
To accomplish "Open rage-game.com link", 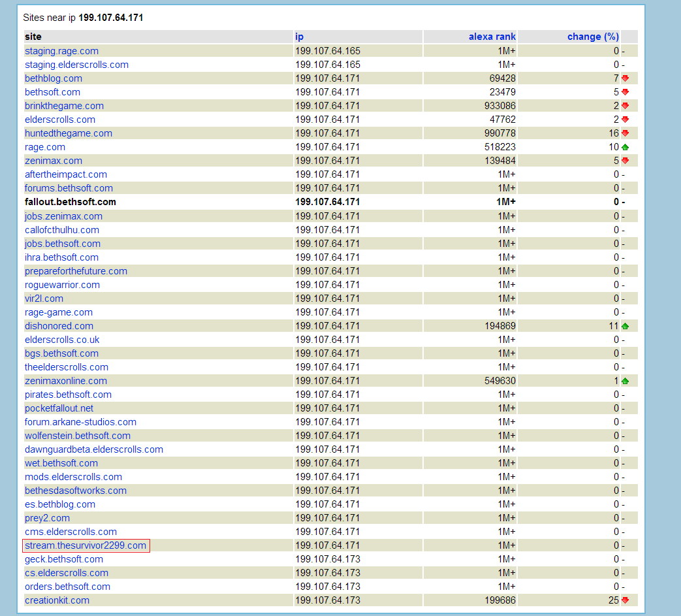I will 59,312.
